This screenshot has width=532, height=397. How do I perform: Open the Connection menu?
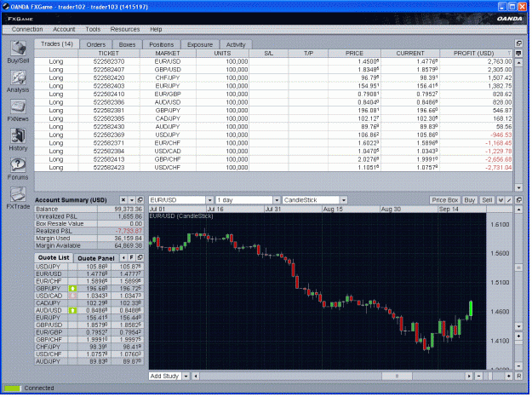tap(27, 30)
